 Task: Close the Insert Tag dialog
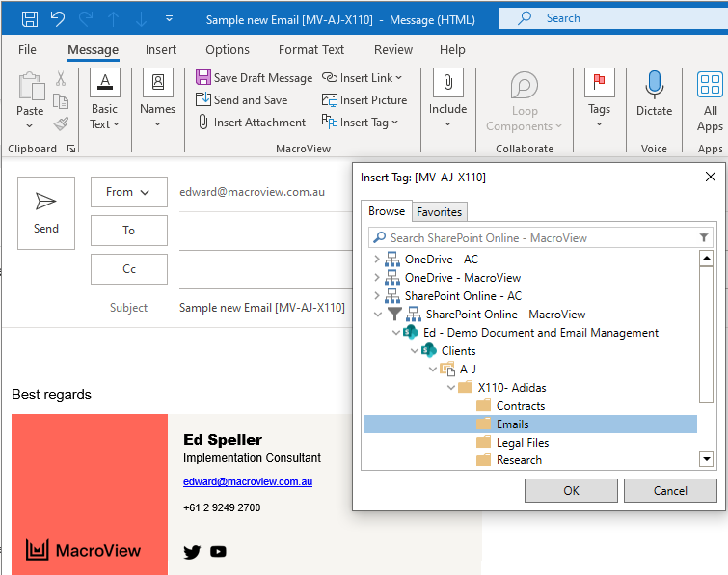pos(711,177)
